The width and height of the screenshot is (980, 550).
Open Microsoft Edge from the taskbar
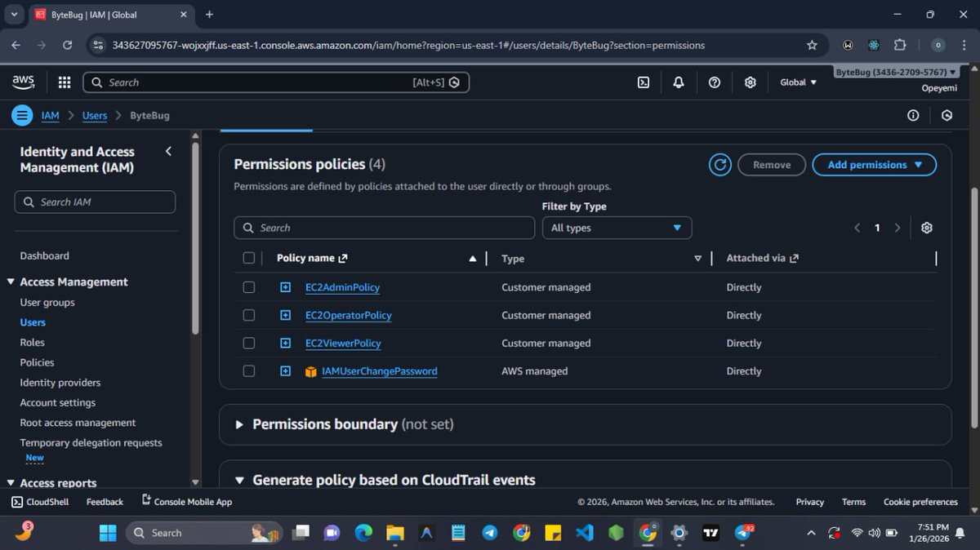tap(363, 533)
